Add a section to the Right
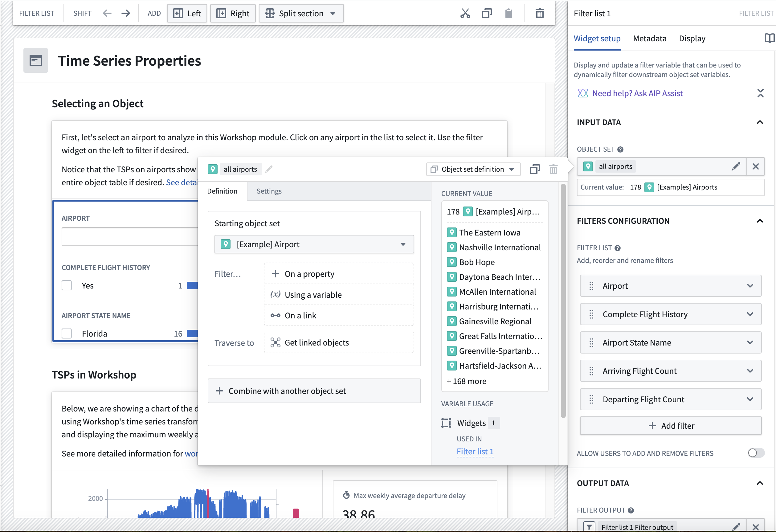This screenshot has width=776, height=532. point(233,13)
